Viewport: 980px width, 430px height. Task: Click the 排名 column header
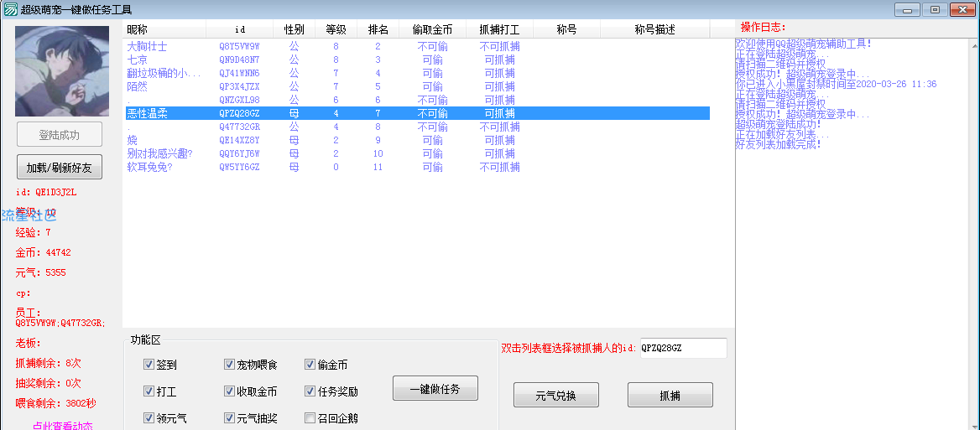[378, 29]
